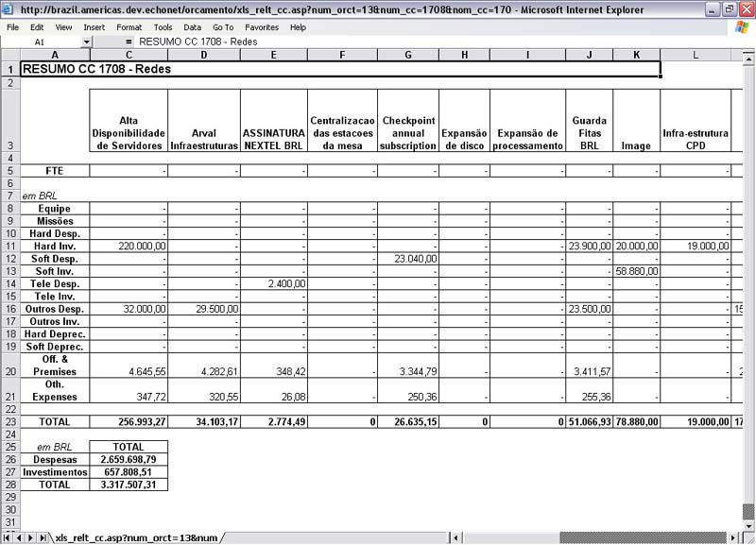This screenshot has height=545, width=756.
Task: Select row header 23
Action: point(10,421)
